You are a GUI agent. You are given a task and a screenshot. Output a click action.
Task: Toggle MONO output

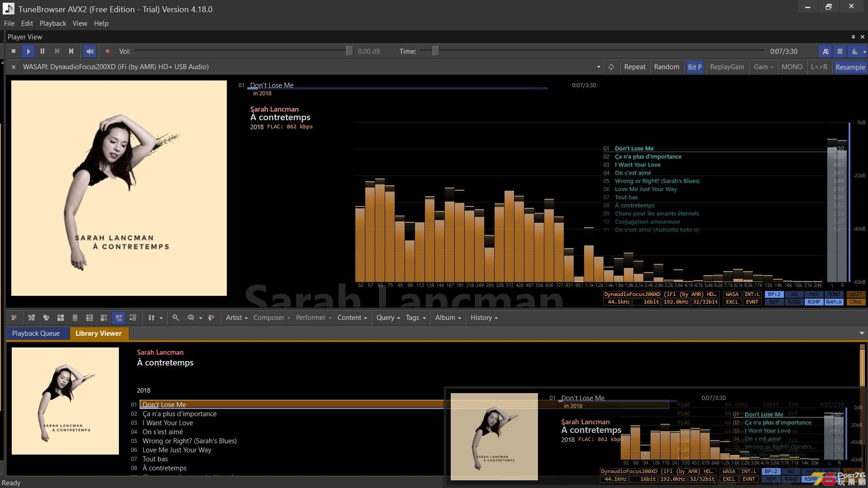[792, 67]
